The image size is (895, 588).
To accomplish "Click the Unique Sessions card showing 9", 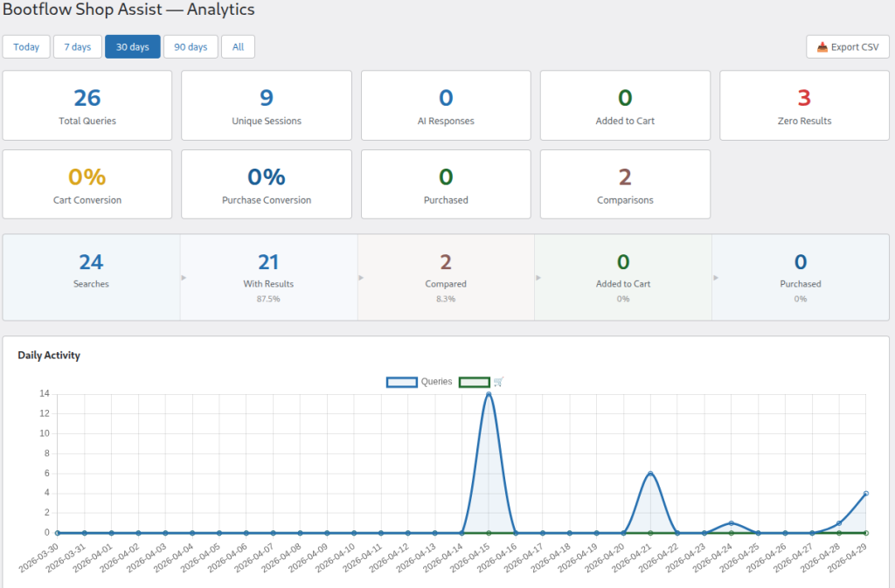I will pos(267,106).
